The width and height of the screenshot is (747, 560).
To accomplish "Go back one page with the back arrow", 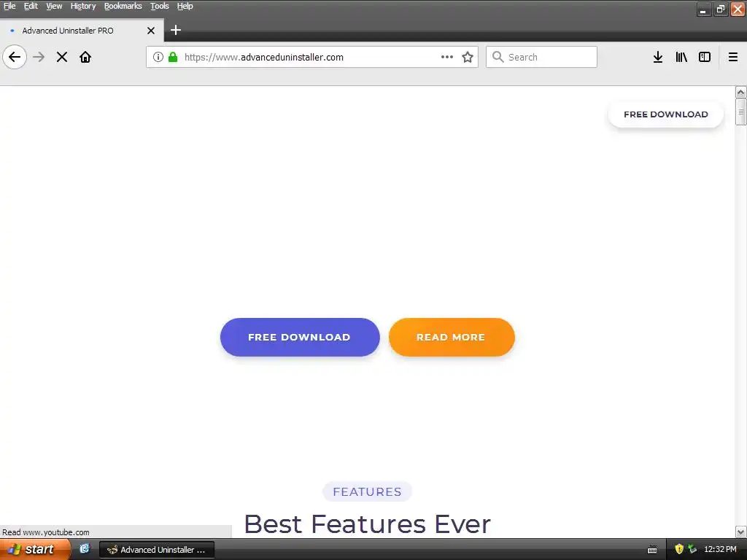I will 15,57.
